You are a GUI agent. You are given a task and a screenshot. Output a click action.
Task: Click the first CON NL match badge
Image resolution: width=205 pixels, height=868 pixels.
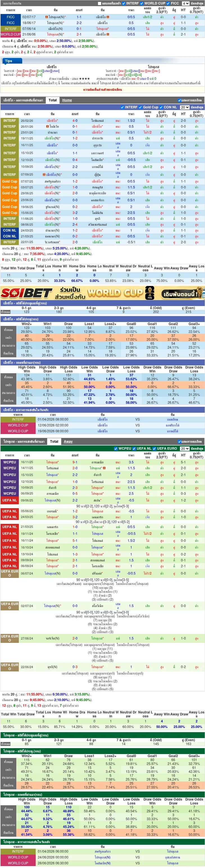pos(10,230)
